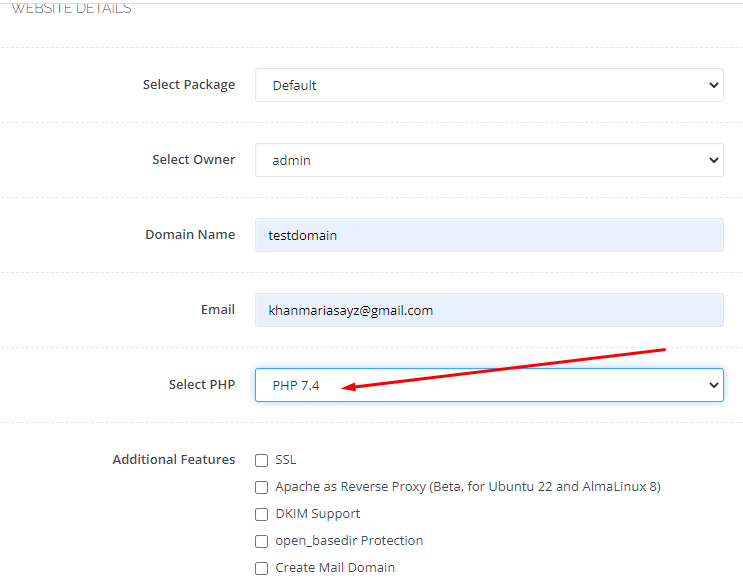The width and height of the screenshot is (743, 579).
Task: Open the Select Owner dropdown
Action: pyautogui.click(x=489, y=160)
